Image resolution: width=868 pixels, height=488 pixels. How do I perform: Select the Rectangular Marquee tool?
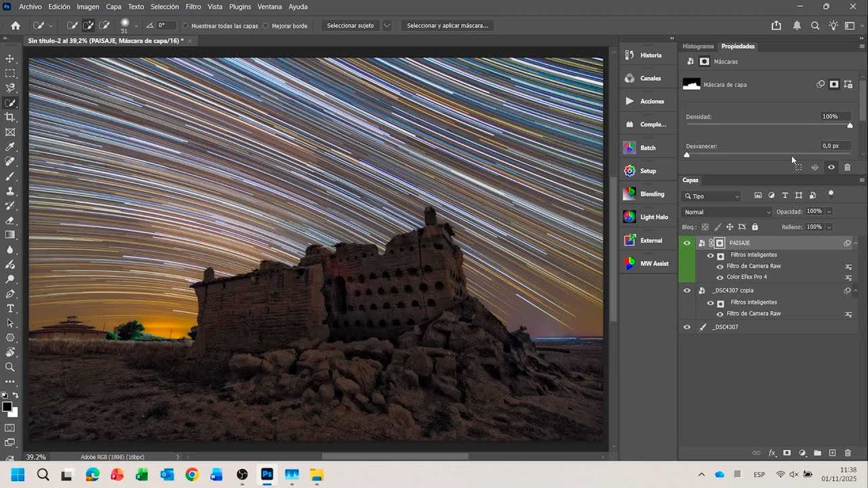click(x=10, y=73)
